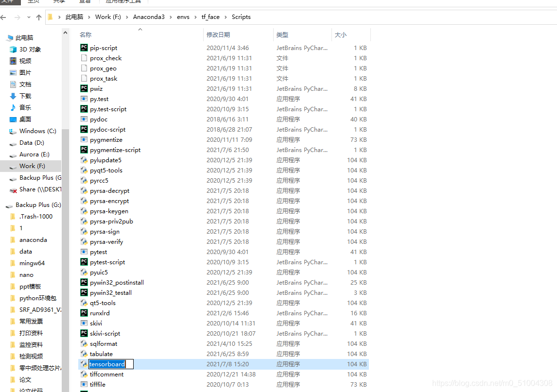Select the py.test application icon
557x392 pixels.
pos(84,99)
